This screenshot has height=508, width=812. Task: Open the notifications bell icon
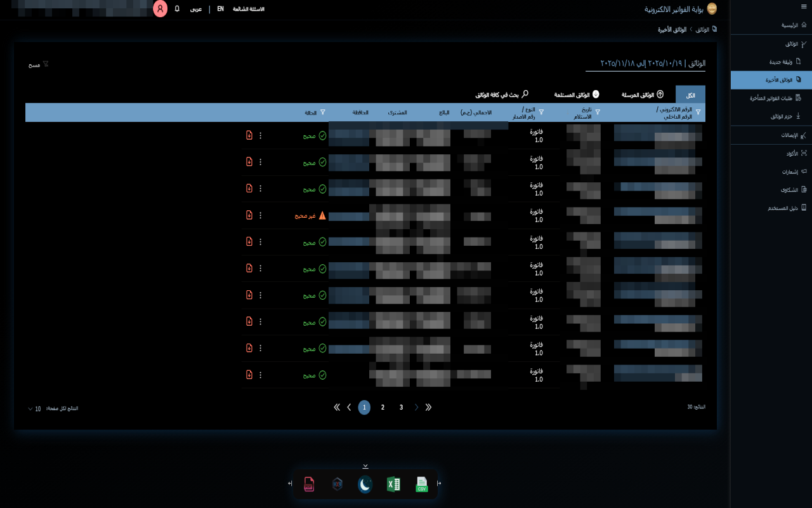177,9
